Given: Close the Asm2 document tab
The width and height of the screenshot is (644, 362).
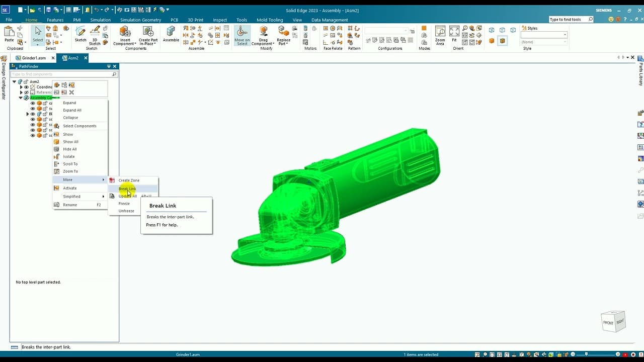Looking at the screenshot, I should coord(86,58).
